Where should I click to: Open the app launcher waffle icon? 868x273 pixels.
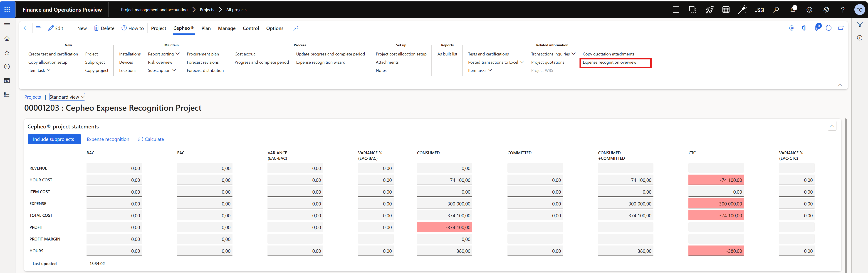(7, 10)
